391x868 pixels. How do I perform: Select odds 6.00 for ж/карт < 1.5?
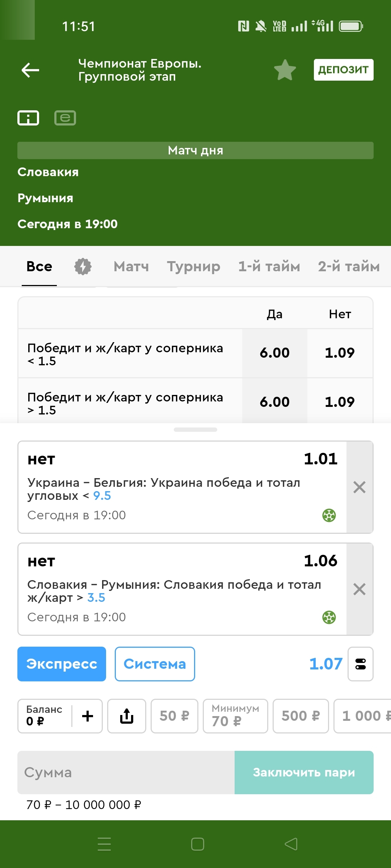pos(275,353)
